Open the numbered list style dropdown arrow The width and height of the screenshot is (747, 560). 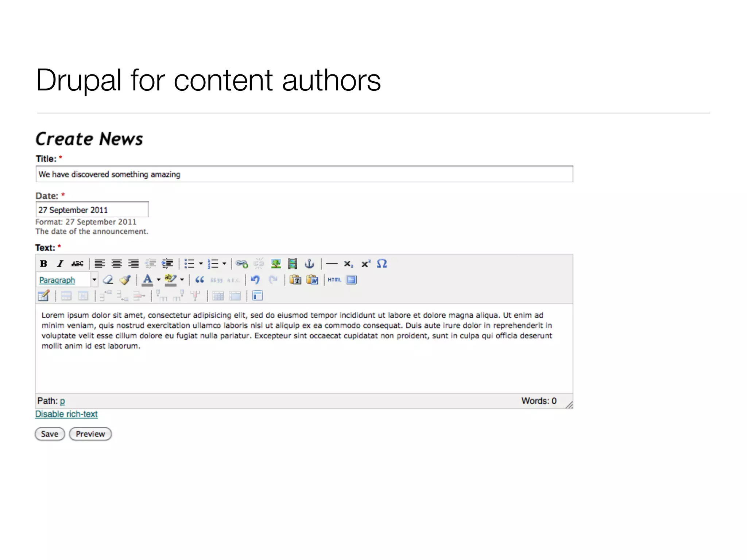coord(224,264)
